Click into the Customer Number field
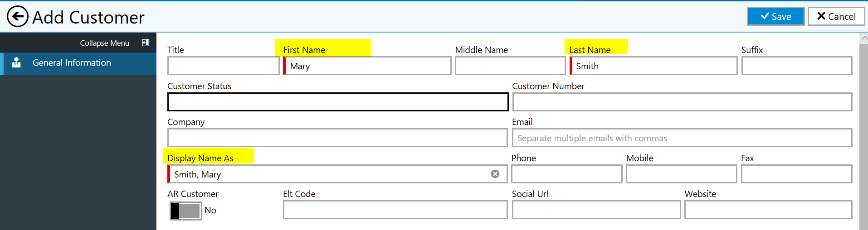 click(682, 102)
